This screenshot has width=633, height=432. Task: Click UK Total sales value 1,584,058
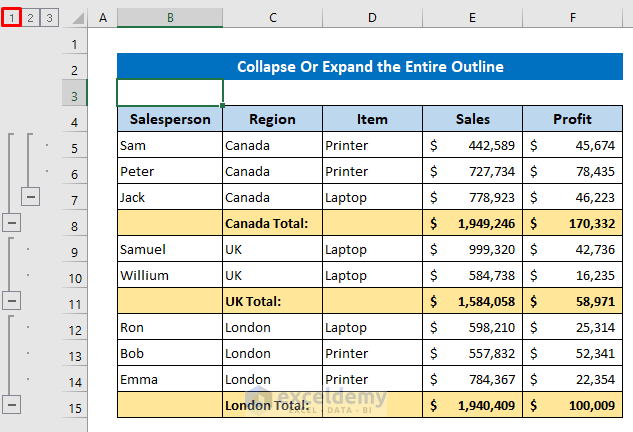(472, 301)
